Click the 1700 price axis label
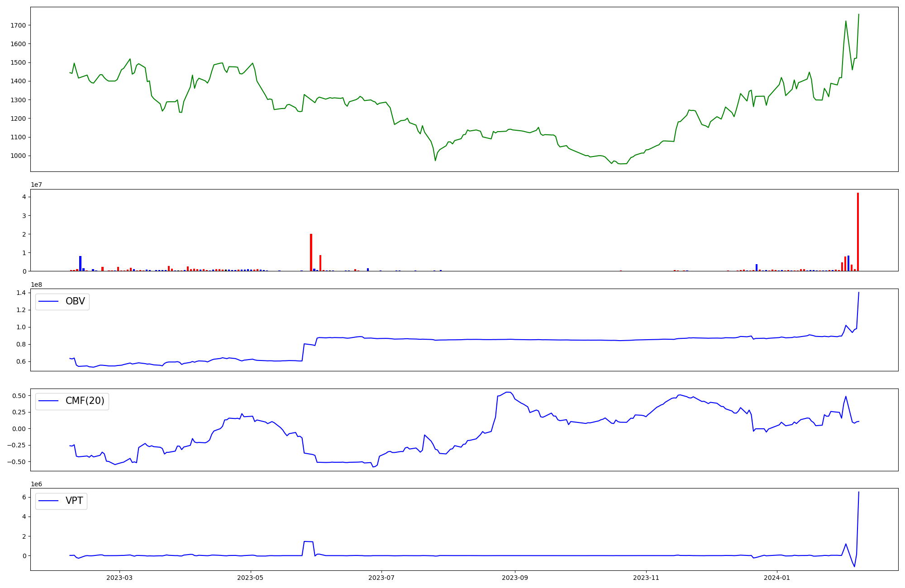 (18, 25)
